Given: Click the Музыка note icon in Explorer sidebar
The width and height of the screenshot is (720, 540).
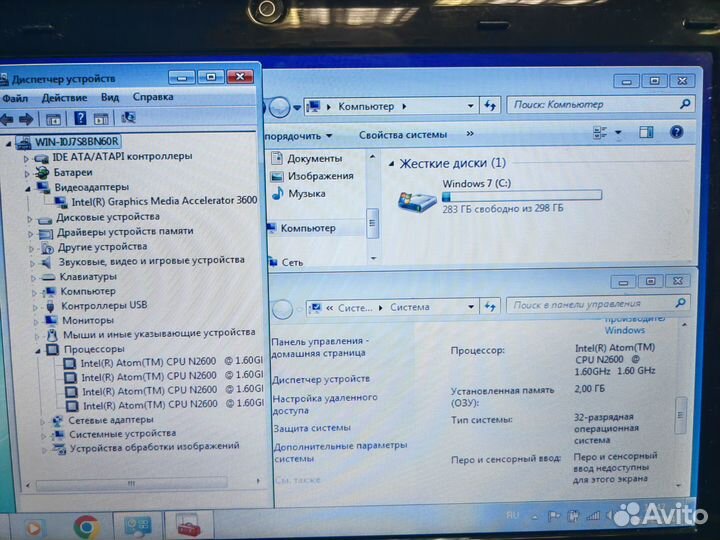Looking at the screenshot, I should coord(277,193).
